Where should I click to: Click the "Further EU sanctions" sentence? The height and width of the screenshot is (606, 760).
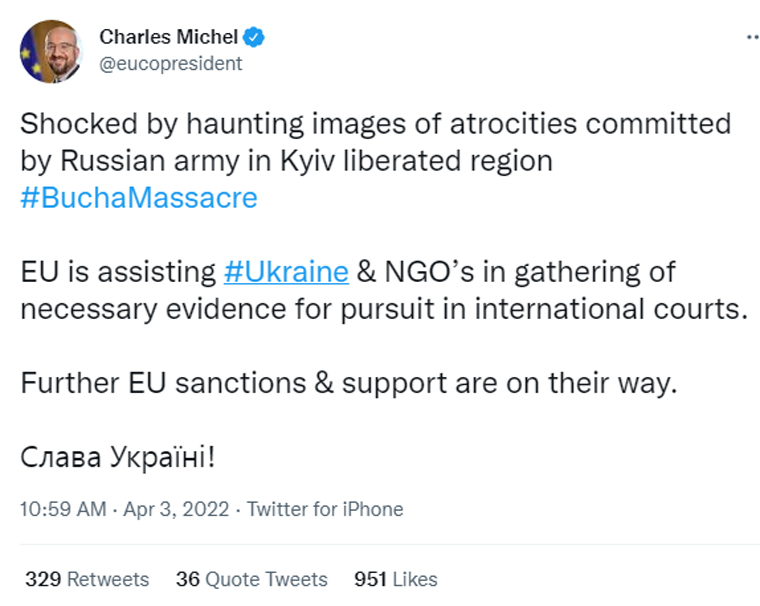coord(348,383)
